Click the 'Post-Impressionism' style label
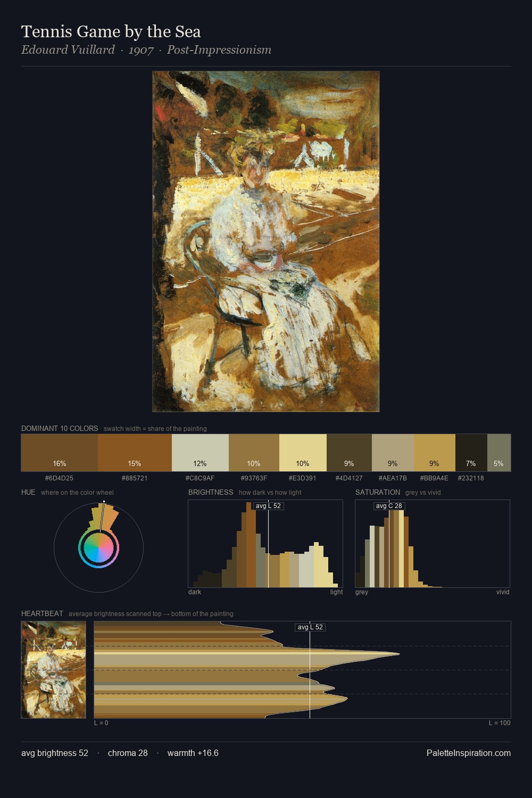Image resolution: width=532 pixels, height=798 pixels. 219,50
